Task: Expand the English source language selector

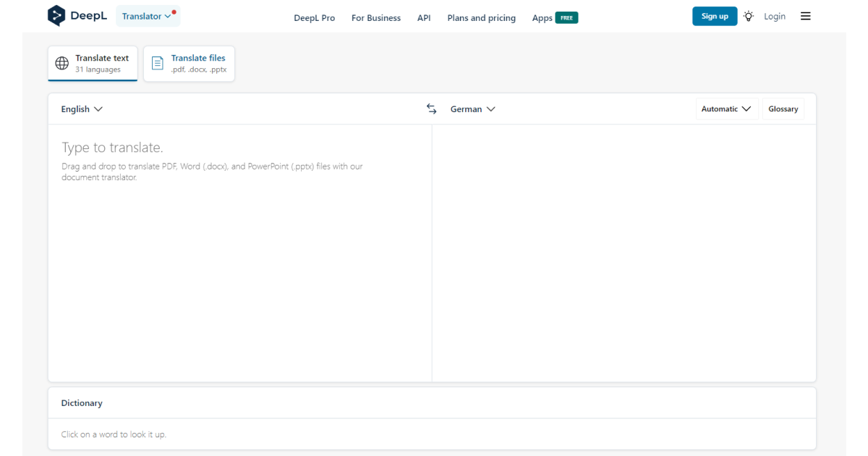Action: (x=82, y=109)
